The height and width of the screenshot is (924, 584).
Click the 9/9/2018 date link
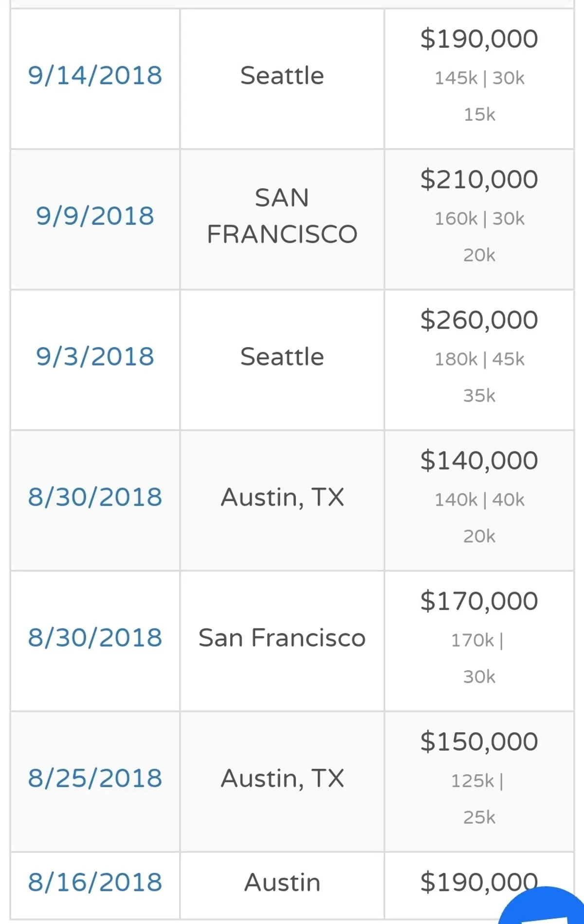click(x=95, y=216)
